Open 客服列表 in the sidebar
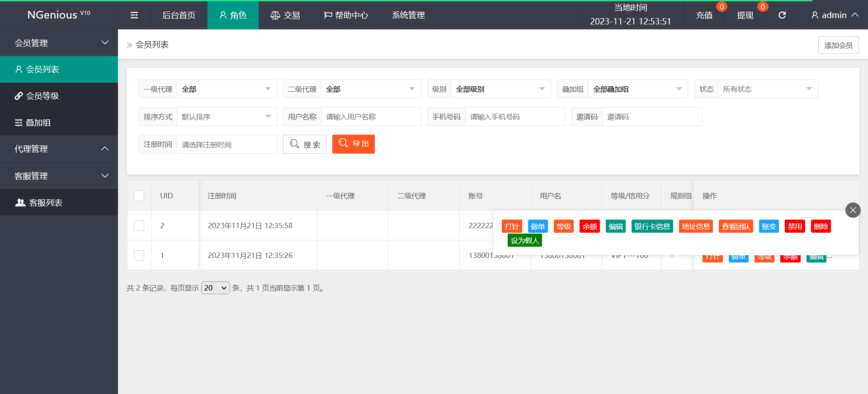The image size is (868, 394). (x=45, y=202)
